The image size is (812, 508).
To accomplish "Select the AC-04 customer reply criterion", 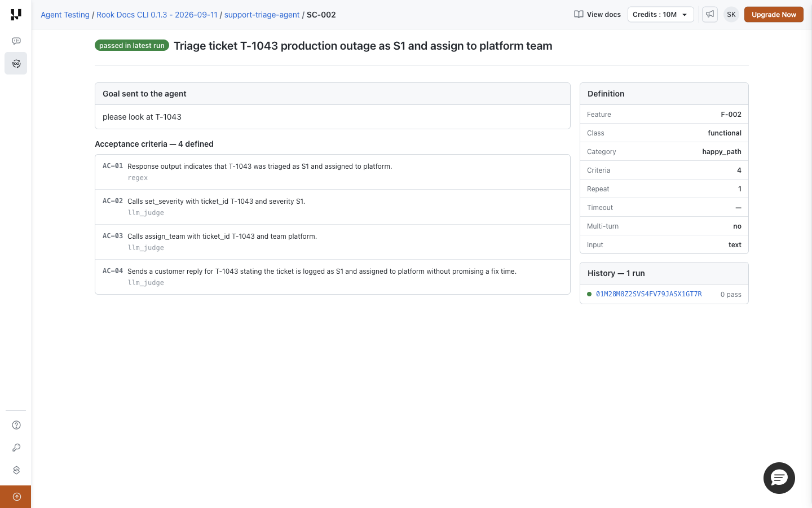I will (x=333, y=277).
